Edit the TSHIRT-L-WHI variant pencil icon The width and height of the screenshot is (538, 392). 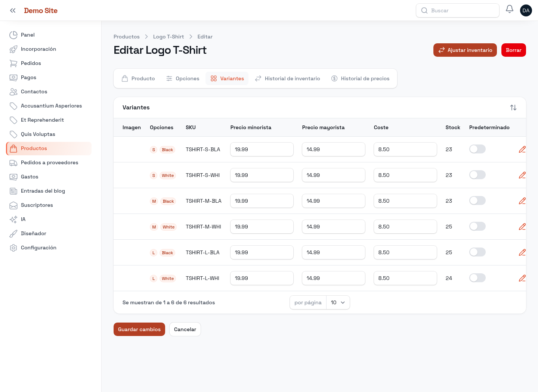[x=522, y=278]
